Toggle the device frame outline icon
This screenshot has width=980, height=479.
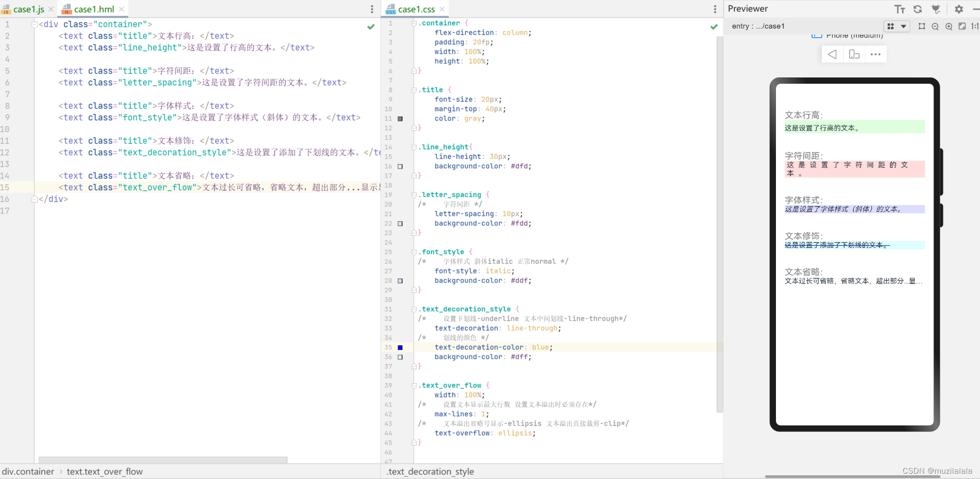tap(922, 26)
